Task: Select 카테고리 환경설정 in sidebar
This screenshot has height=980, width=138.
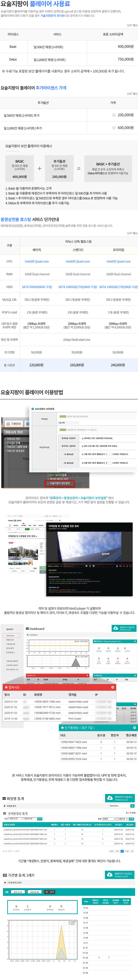Action: [x=15, y=451]
